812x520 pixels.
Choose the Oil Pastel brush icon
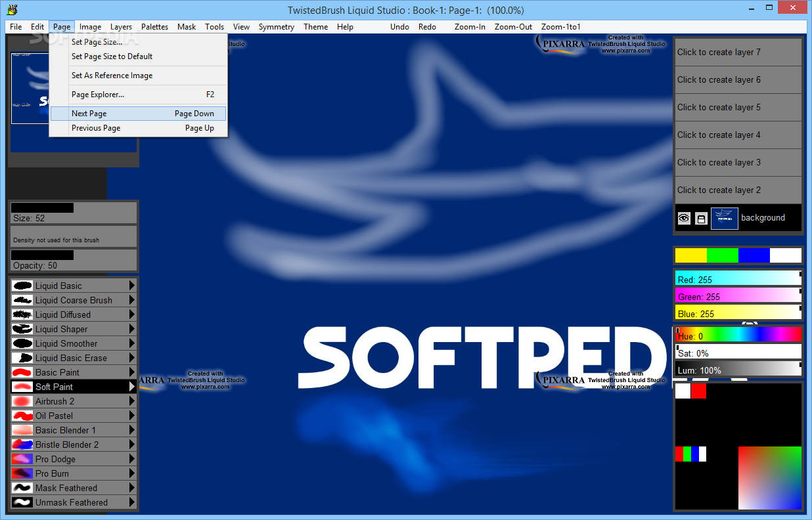tap(22, 416)
